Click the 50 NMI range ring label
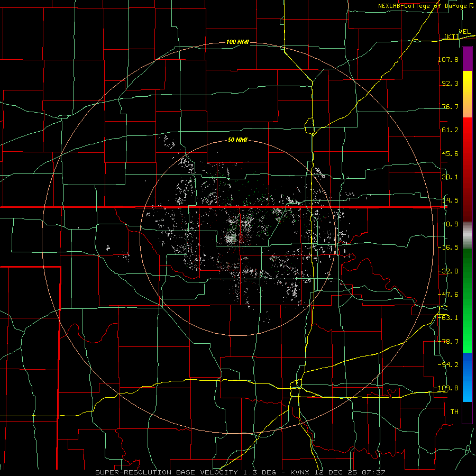 pos(237,140)
